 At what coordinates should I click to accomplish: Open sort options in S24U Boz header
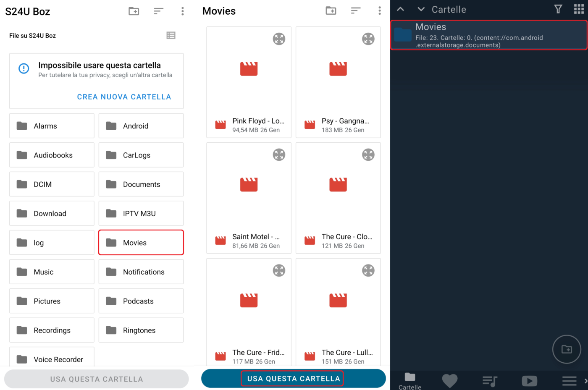[158, 11]
